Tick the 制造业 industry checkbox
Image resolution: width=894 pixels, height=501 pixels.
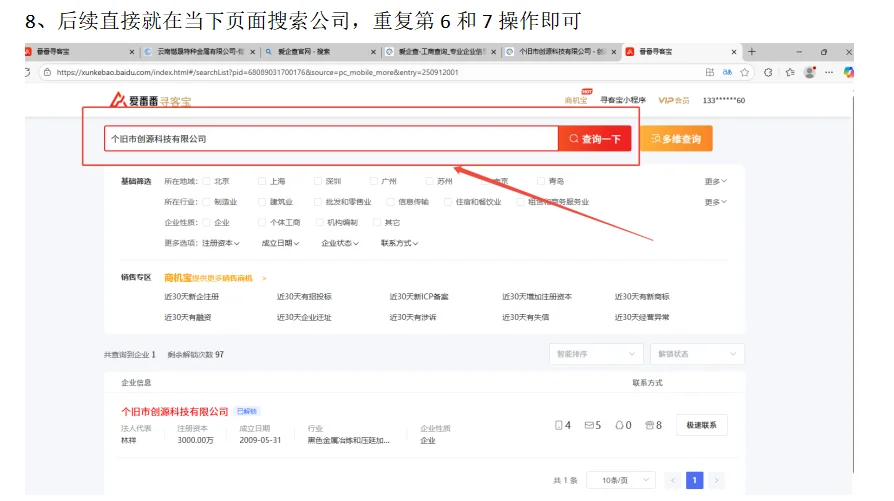click(206, 202)
